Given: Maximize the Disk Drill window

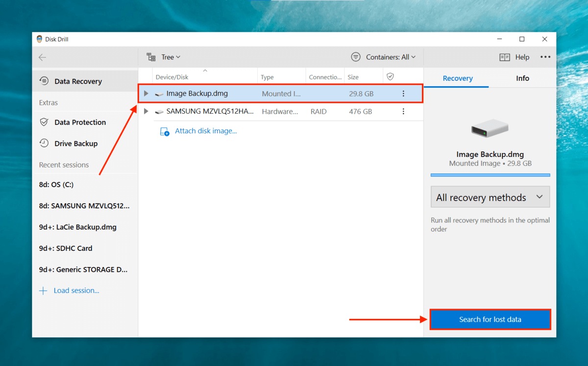Looking at the screenshot, I should tap(522, 39).
